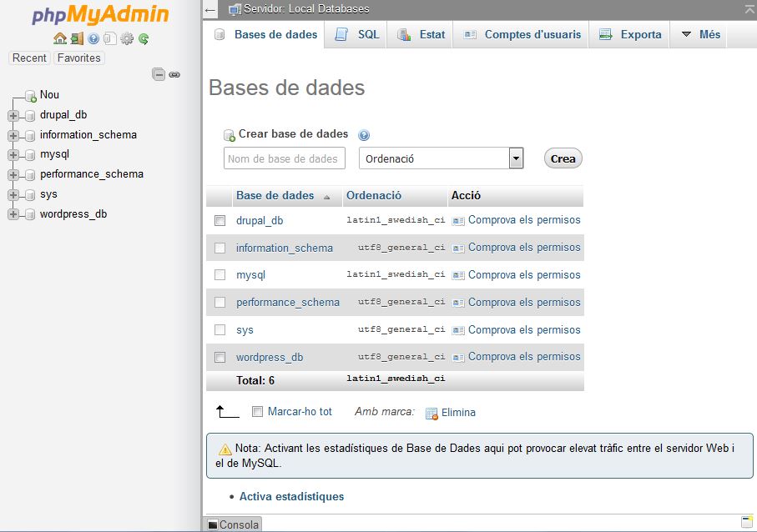Click the Elimina drop icon
Image resolution: width=757 pixels, height=532 pixels.
(x=431, y=414)
